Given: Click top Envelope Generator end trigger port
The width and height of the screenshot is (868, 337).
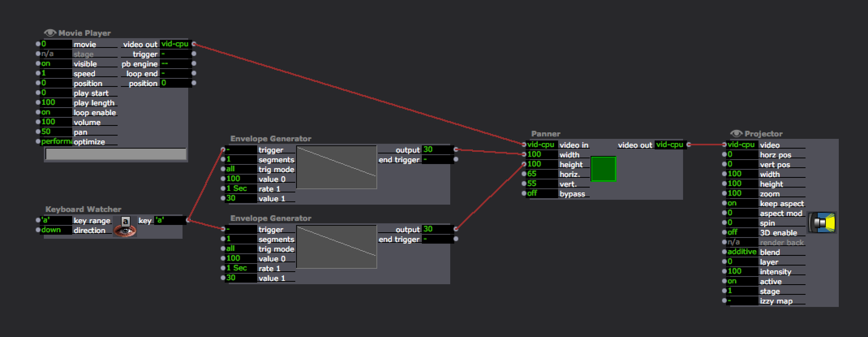Looking at the screenshot, I should [x=456, y=159].
